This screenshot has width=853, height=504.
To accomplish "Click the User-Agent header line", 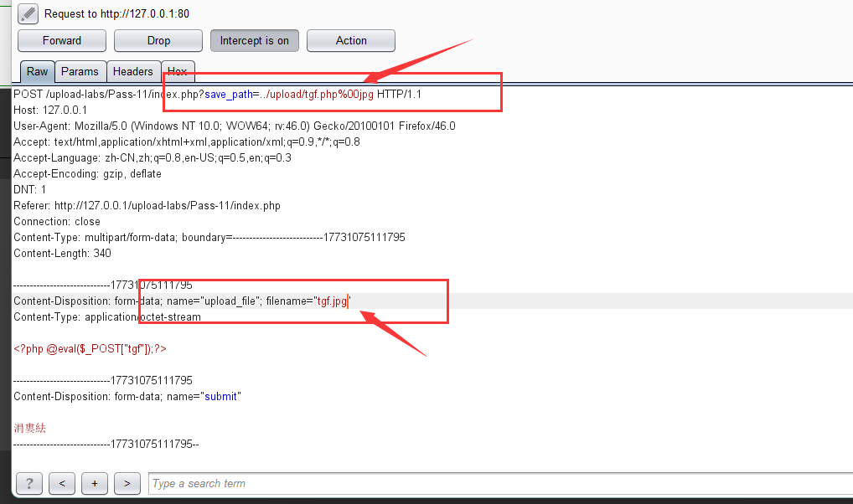I will [x=235, y=126].
